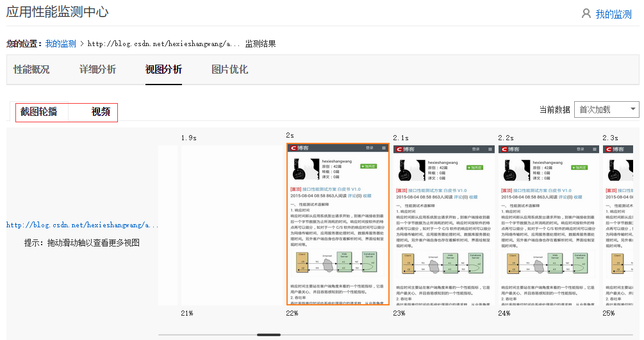Screen dimensions: 644x340
Task: Click the 应用性能监测中心 page title
Action: pos(58,12)
